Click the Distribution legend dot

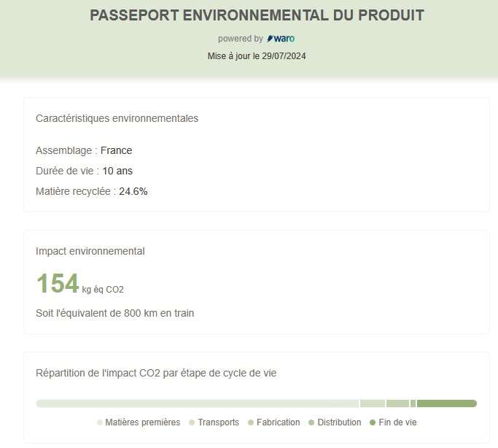click(x=311, y=422)
